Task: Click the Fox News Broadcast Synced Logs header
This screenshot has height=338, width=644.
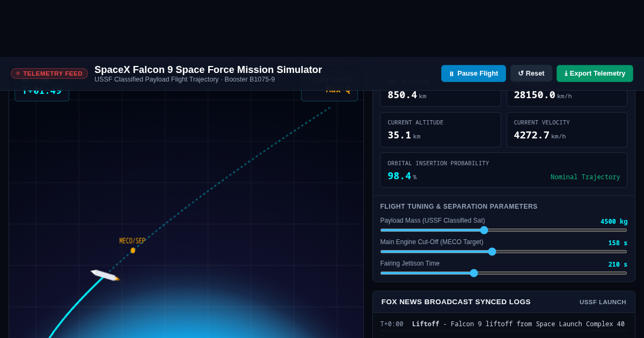Action: pyautogui.click(x=456, y=302)
